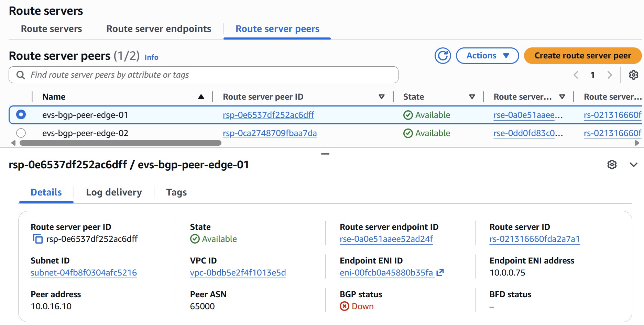
Task: Select the evs-bgp-peer-edge-01 radio button
Action: [21, 115]
